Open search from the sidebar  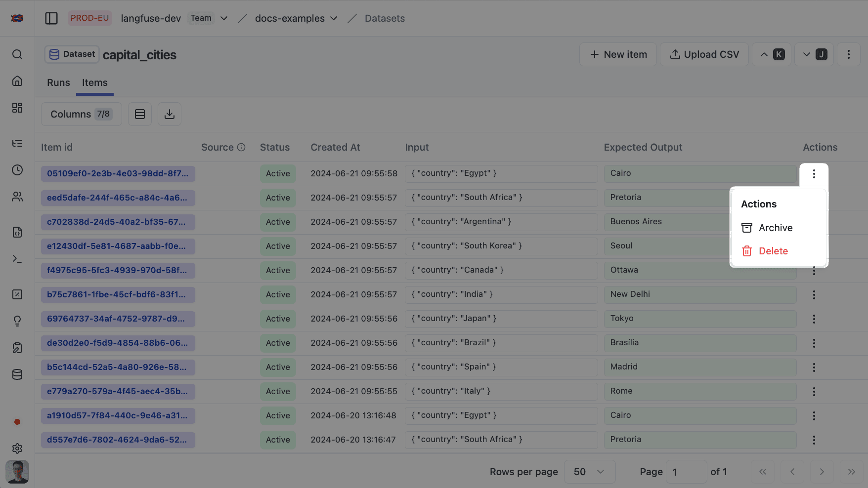point(17,54)
